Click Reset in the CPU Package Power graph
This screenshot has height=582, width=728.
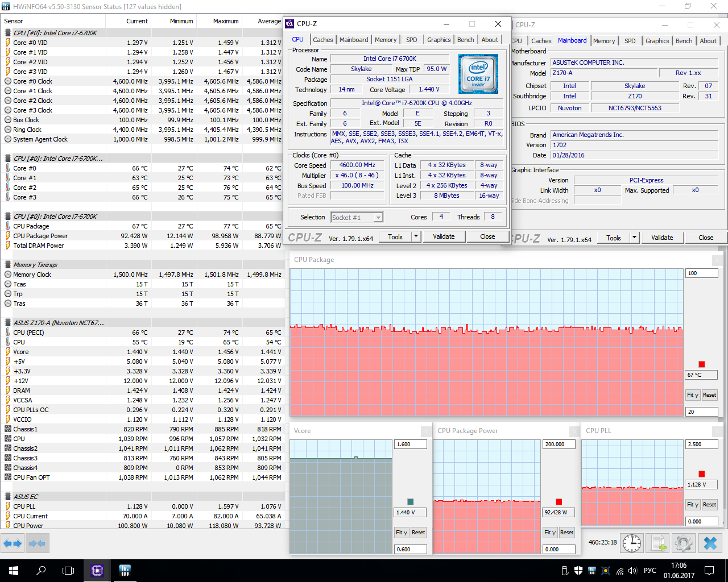(x=566, y=533)
